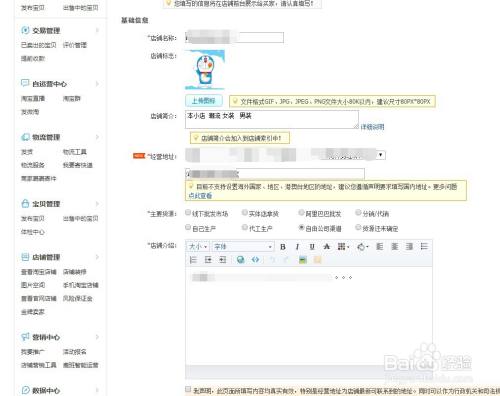Click the 交易管理 section icon
Image resolution: width=500 pixels, height=396 pixels.
point(25,30)
